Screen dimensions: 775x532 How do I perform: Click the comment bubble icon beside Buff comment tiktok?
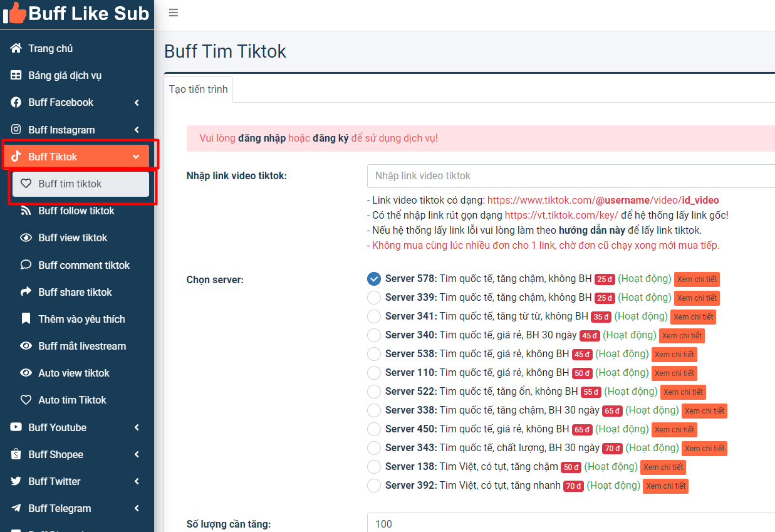[26, 265]
